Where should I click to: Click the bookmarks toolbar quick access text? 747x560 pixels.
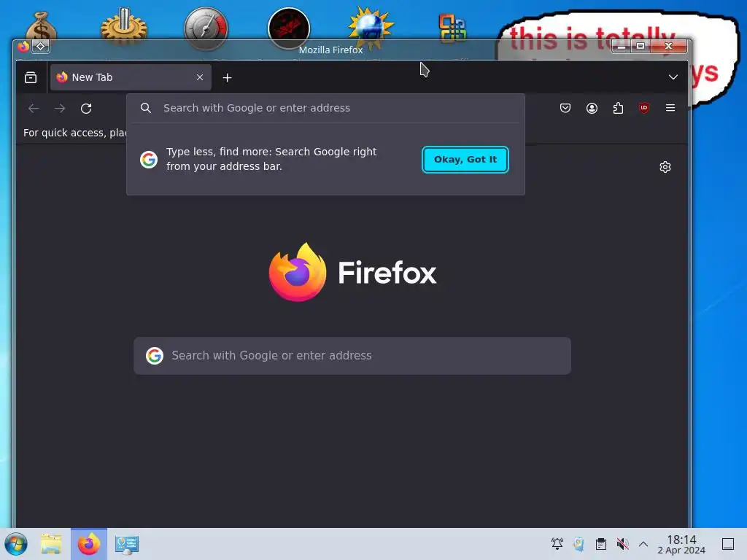(75, 133)
